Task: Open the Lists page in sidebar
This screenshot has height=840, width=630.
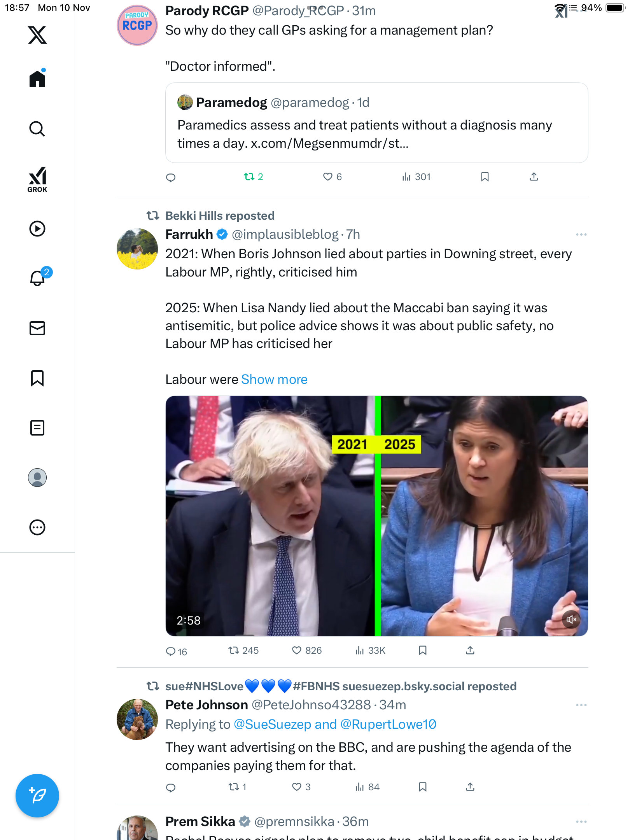Action: (37, 428)
